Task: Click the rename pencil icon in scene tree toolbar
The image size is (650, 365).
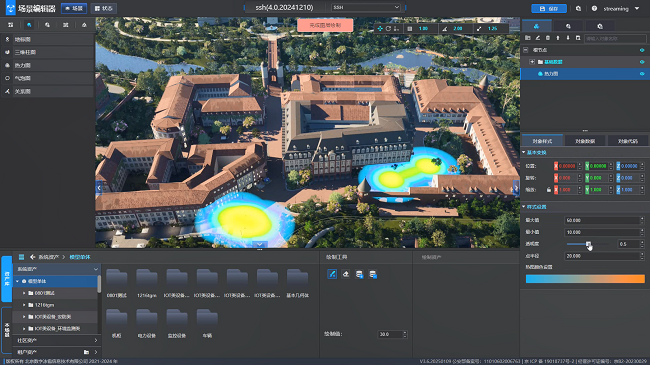Action: point(538,38)
